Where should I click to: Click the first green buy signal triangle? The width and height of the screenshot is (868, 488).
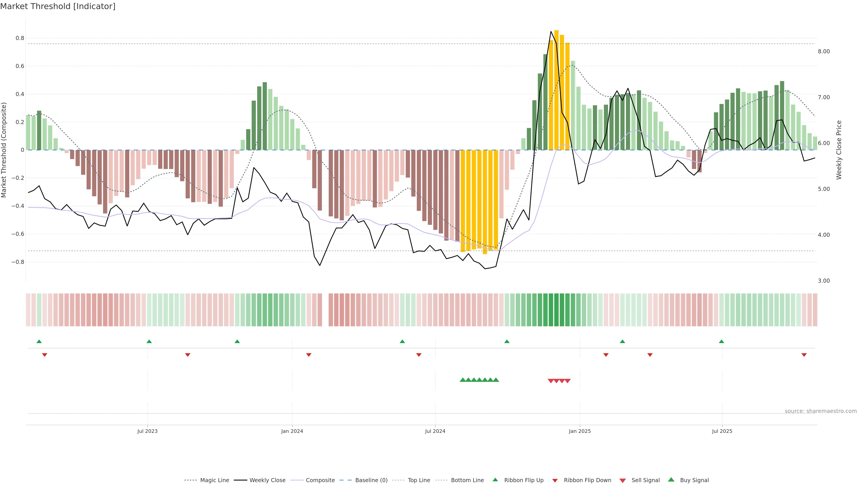tap(463, 380)
